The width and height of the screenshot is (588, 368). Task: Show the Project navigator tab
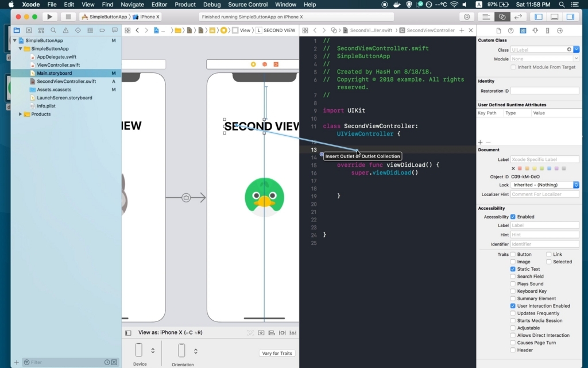pos(17,30)
